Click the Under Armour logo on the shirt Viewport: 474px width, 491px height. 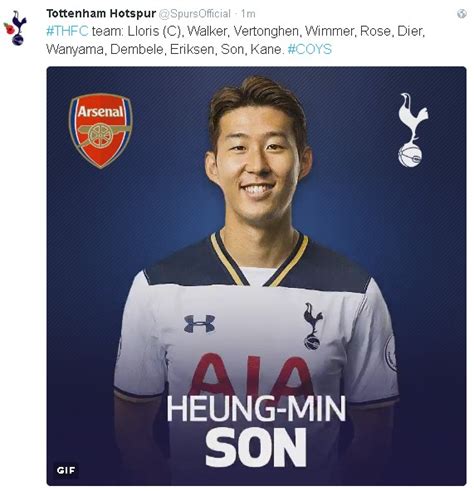click(199, 323)
